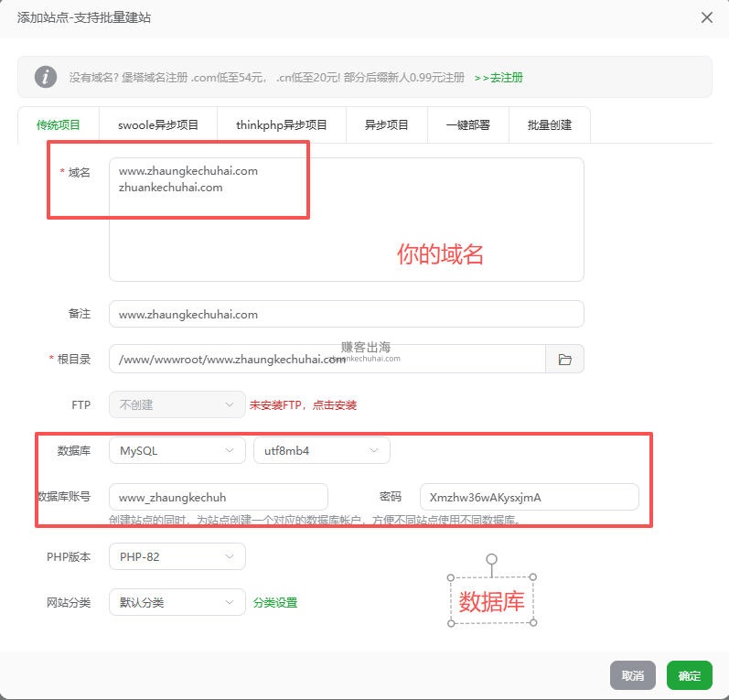The width and height of the screenshot is (729, 700).
Task: Click the database 密码 password field
Action: point(529,497)
